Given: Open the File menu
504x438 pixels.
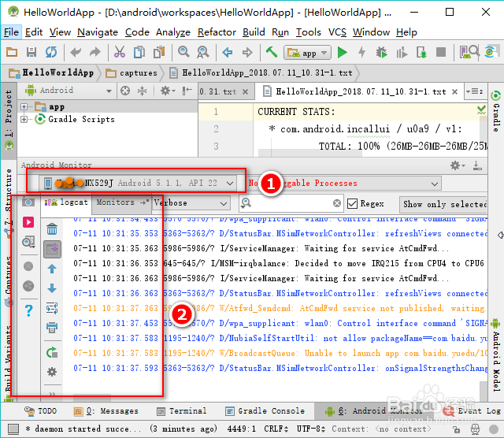Looking at the screenshot, I should 11,32.
